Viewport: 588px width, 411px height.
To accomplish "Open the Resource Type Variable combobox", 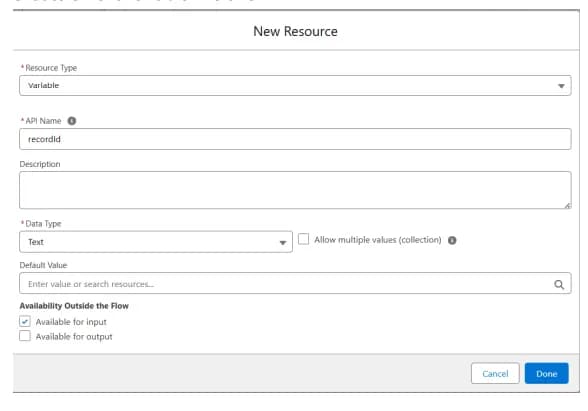I will pos(295,86).
